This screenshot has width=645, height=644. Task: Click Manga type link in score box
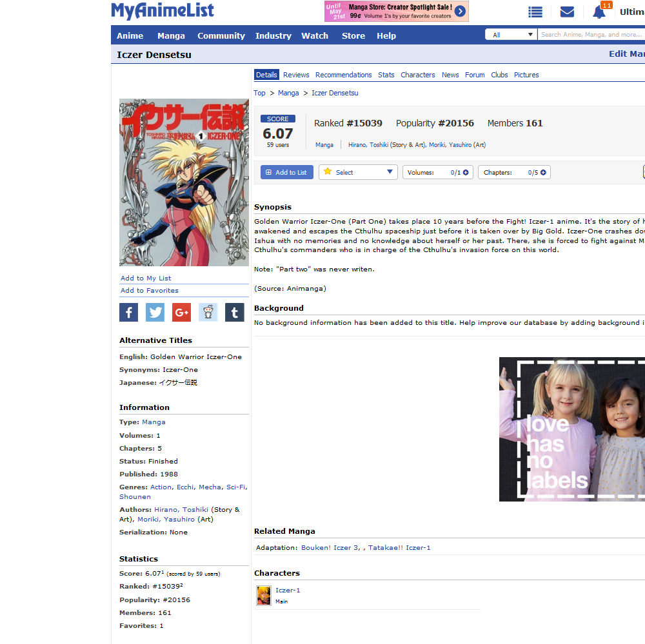tap(324, 145)
